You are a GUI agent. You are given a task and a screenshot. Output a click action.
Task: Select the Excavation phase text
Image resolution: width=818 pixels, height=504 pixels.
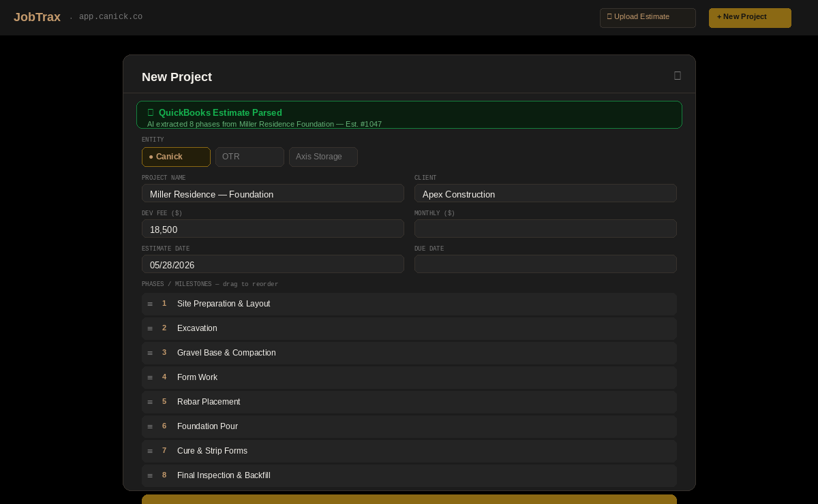pyautogui.click(x=197, y=328)
